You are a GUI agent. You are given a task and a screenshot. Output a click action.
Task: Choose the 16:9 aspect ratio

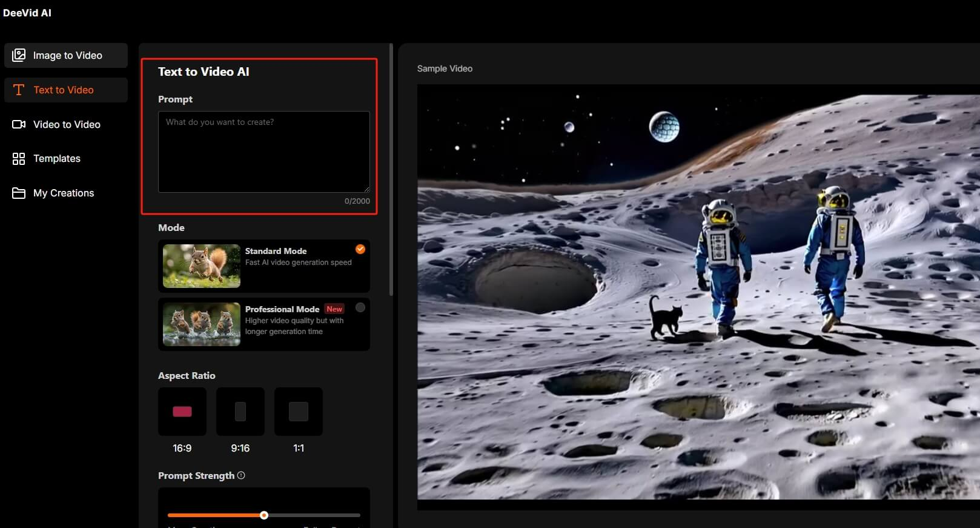(x=182, y=412)
